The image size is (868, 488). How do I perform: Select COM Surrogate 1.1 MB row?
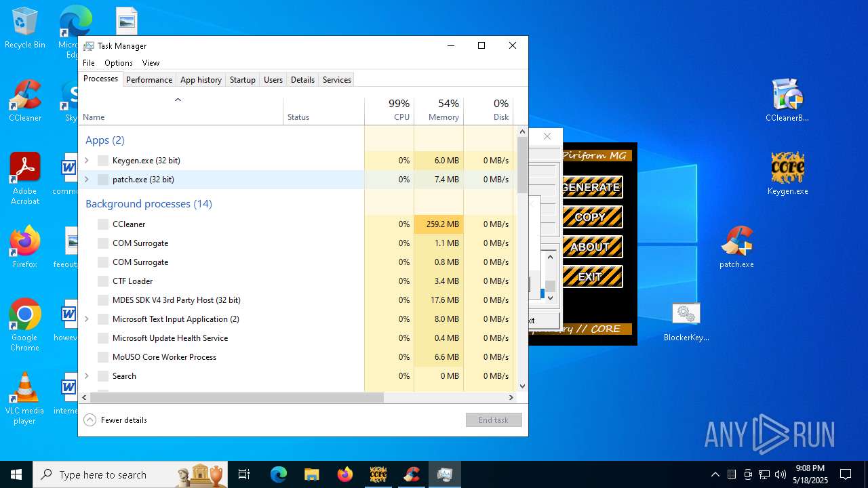298,243
